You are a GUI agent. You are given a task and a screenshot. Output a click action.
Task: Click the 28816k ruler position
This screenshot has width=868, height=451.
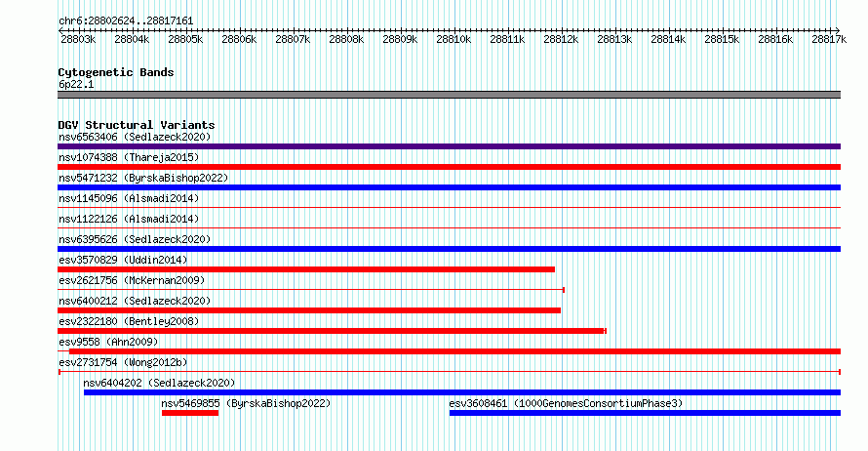(x=775, y=39)
